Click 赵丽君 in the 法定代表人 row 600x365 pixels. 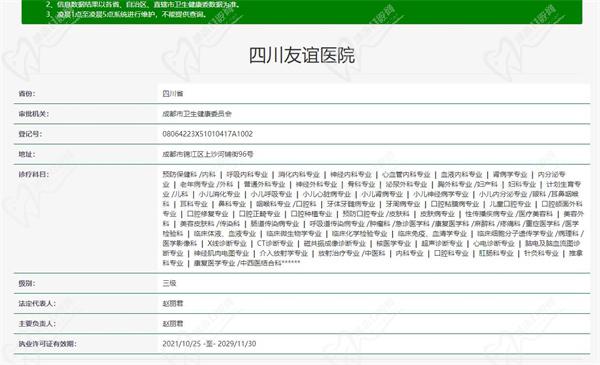[x=173, y=303]
